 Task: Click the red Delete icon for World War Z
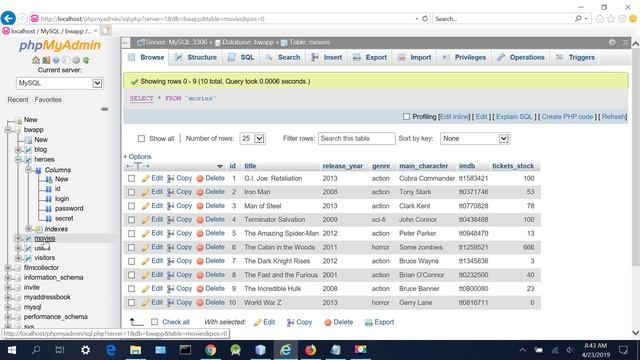(200, 303)
